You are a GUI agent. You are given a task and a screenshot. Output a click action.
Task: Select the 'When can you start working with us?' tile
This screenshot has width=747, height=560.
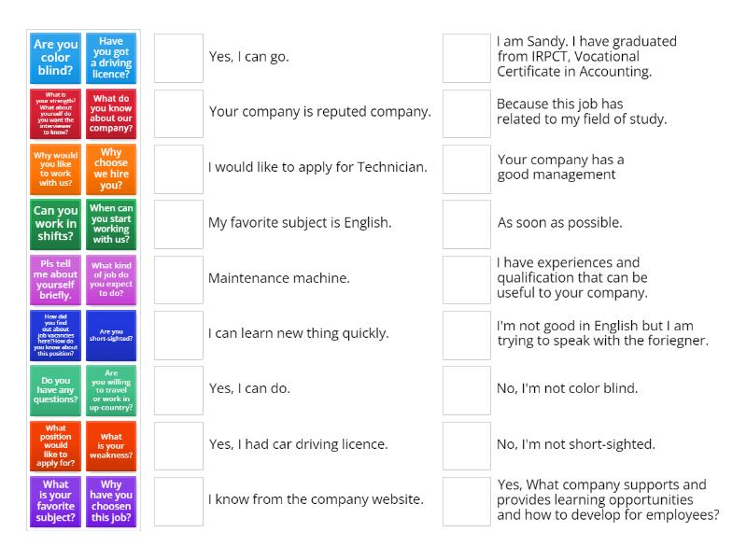pyautogui.click(x=110, y=224)
